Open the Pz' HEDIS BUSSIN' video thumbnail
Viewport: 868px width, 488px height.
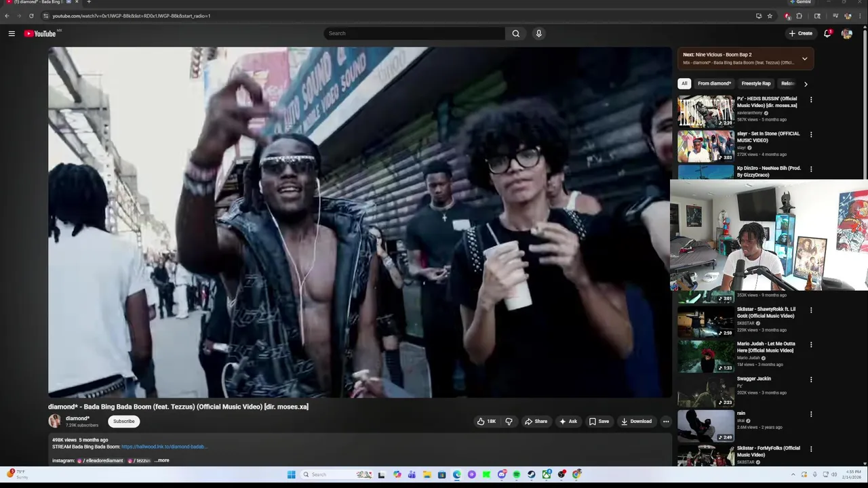click(705, 110)
